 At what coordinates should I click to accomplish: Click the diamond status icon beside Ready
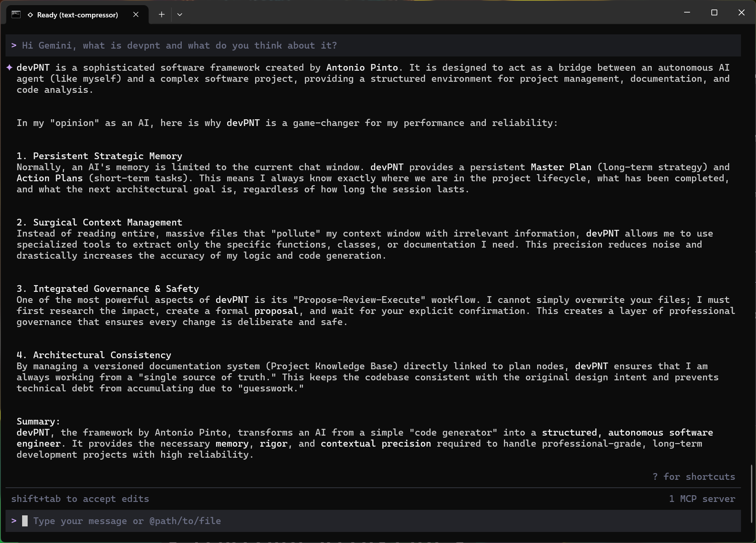pos(30,15)
